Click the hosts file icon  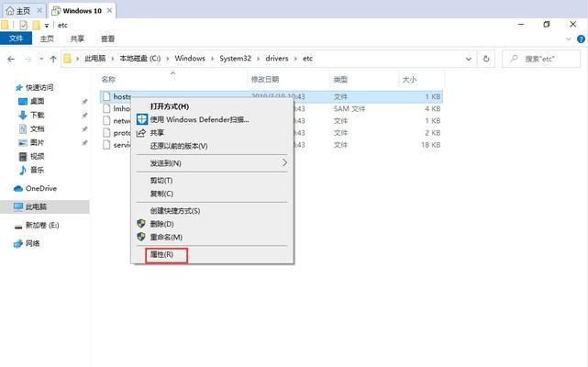point(106,96)
